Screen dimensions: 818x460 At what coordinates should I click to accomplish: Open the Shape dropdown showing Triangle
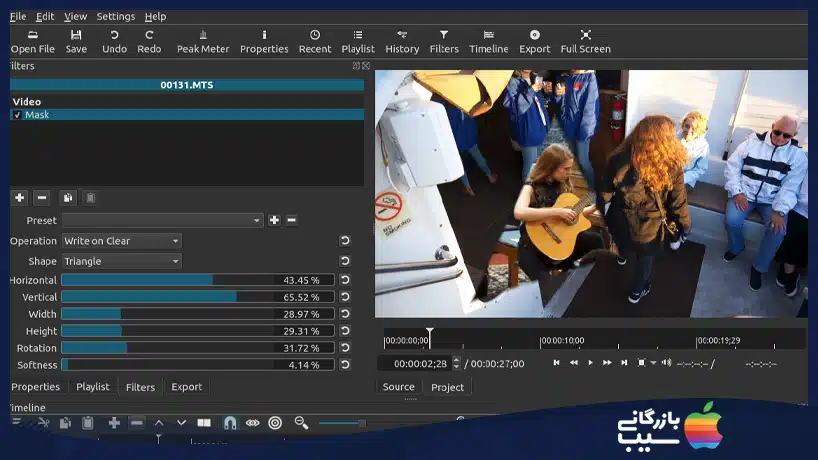pyautogui.click(x=121, y=261)
